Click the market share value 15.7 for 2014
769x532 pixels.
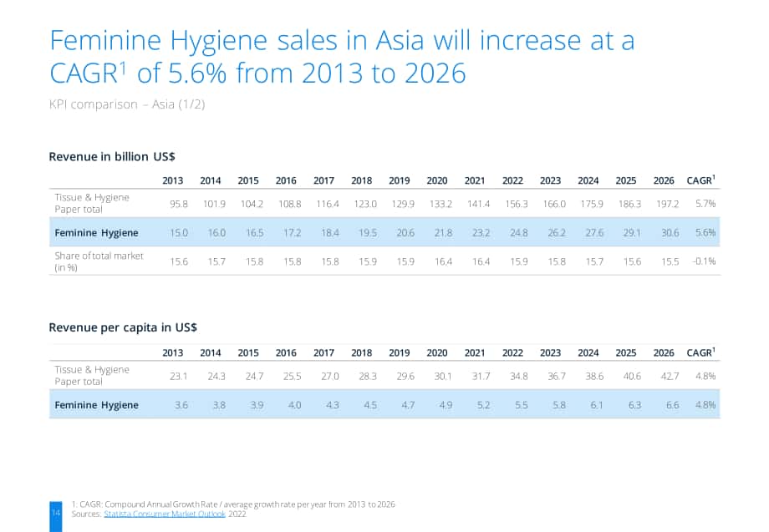(216, 261)
